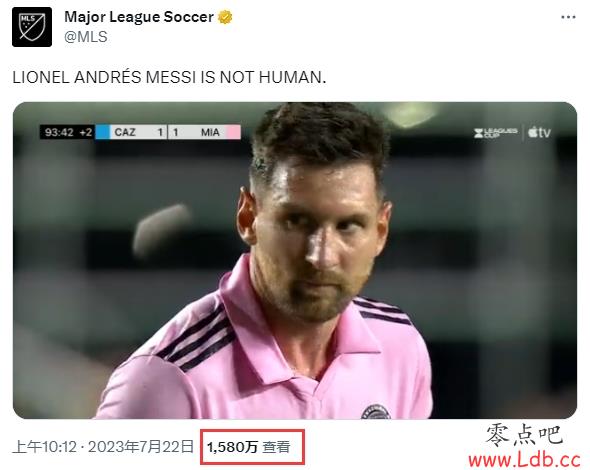The height and width of the screenshot is (470, 590).
Task: Click the LIONEL ANDRÉS MESSI tweet text
Action: 169,78
